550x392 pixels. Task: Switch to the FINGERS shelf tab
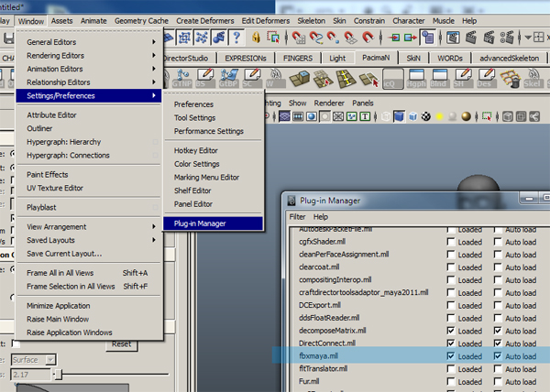pyautogui.click(x=297, y=58)
